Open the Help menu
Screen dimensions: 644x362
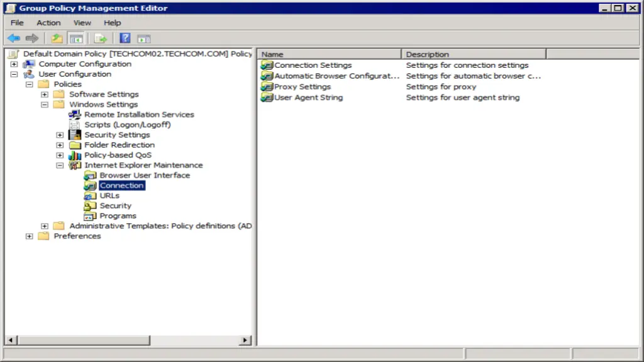[112, 23]
